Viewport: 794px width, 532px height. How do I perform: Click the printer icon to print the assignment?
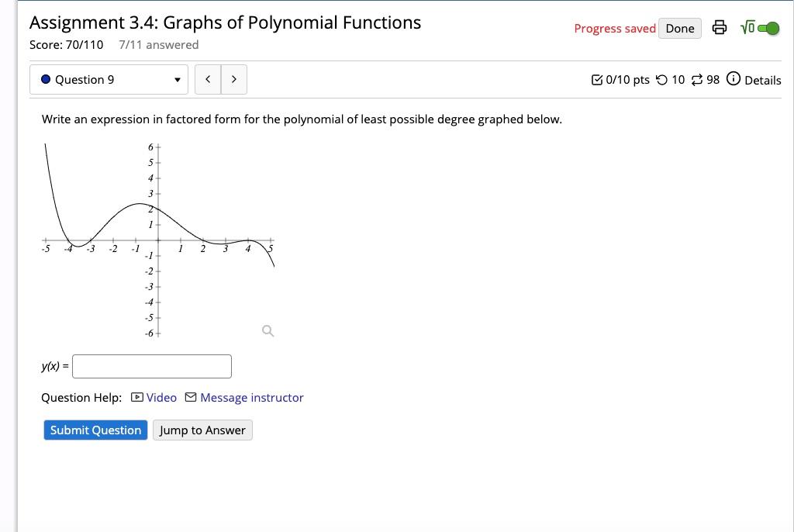point(720,28)
